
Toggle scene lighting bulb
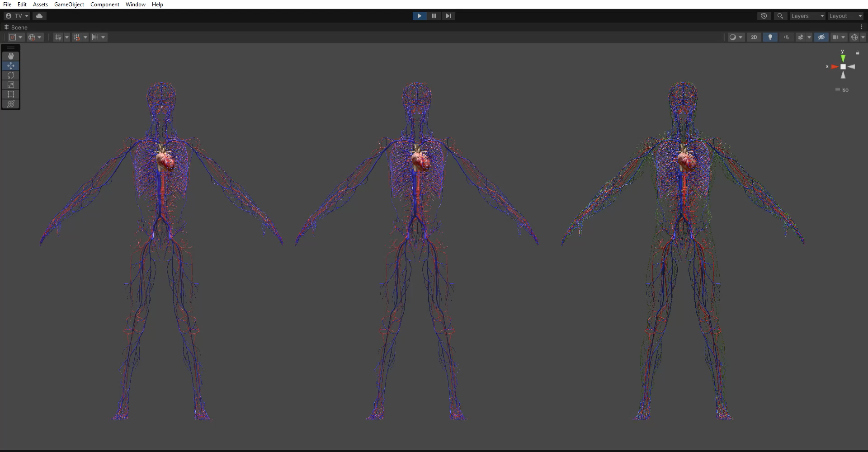click(770, 37)
